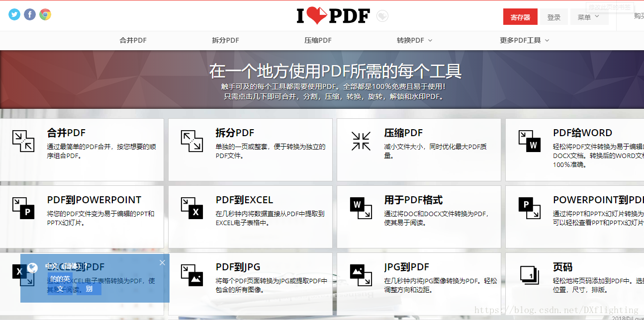This screenshot has height=320, width=644.
Task: Open the PDF到EXCEL card title
Action: (x=244, y=200)
